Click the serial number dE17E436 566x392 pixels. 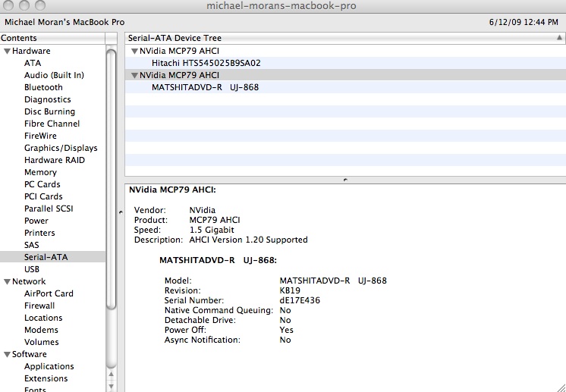(x=300, y=301)
